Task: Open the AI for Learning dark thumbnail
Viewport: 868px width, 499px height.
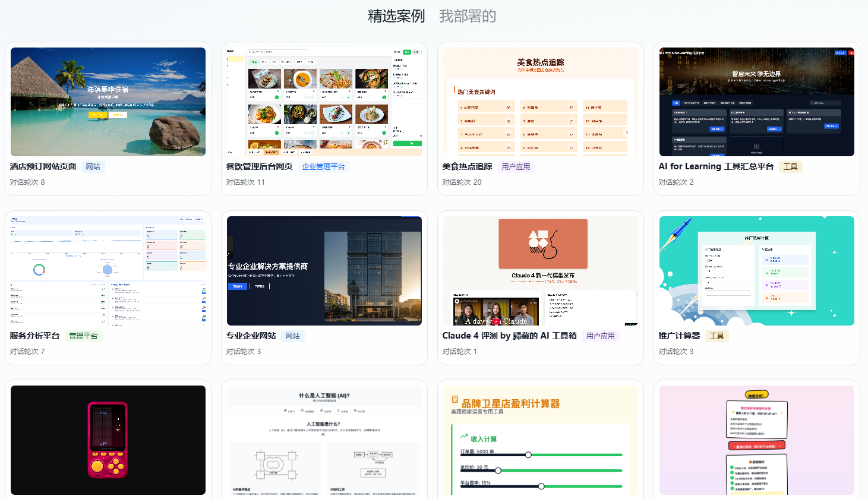Action: pos(757,102)
